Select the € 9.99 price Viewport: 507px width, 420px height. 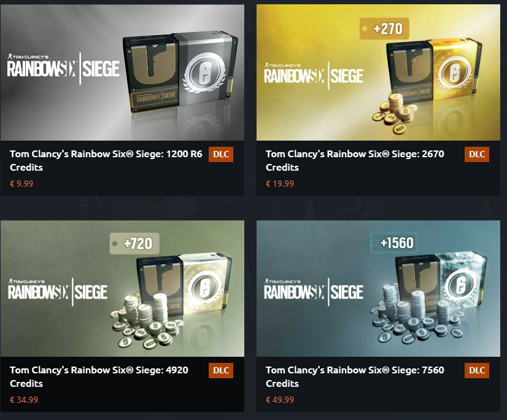click(21, 184)
